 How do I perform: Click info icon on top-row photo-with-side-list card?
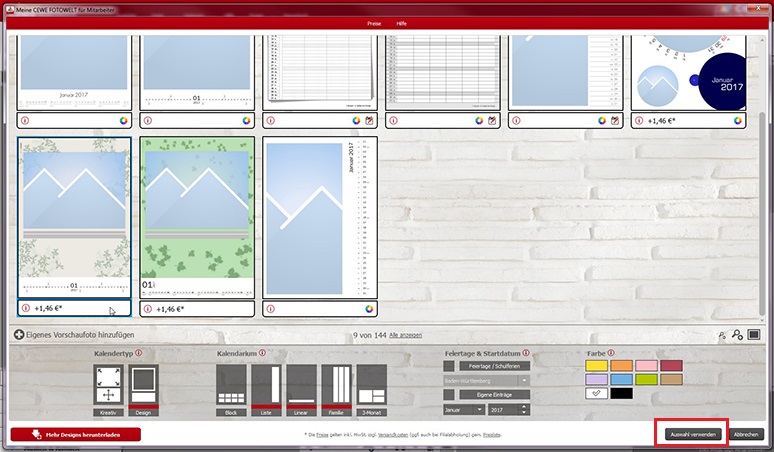516,120
